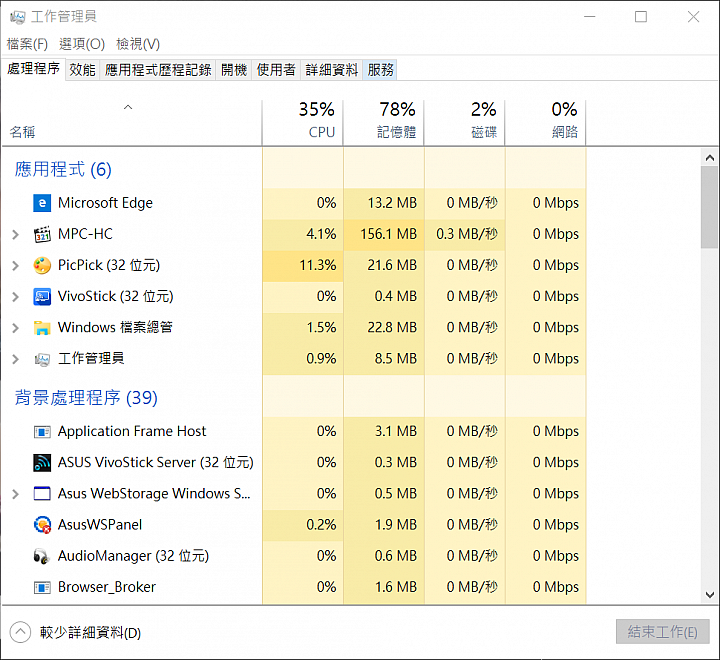Screen dimensions: 720x660
Task: Click the vertical scrollbar thumb
Action: (710, 208)
